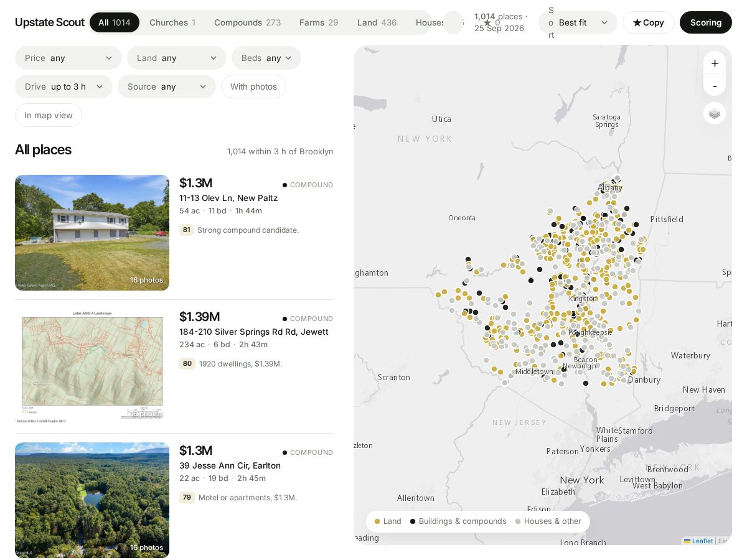Switch to the Land 436 tab
The image size is (747, 560).
pyautogui.click(x=377, y=22)
